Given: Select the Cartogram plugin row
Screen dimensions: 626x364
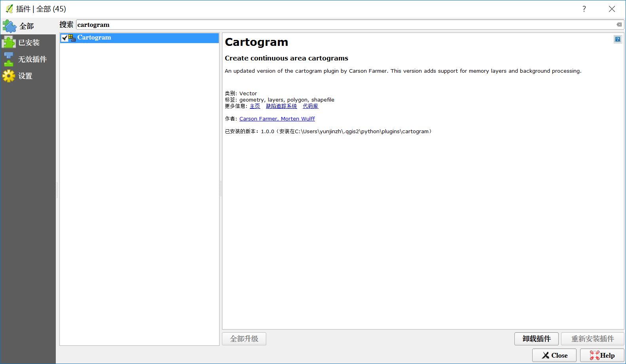Looking at the screenshot, I should coord(139,38).
